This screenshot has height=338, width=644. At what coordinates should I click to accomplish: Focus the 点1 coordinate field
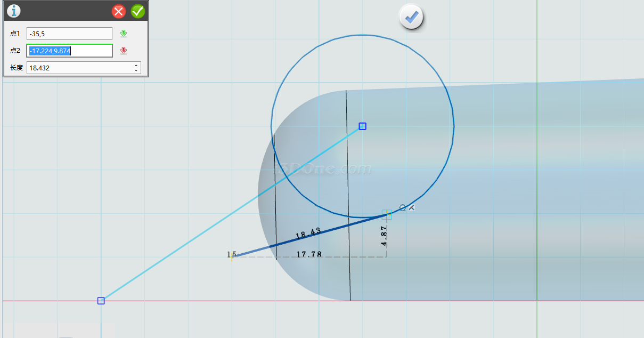[69, 34]
